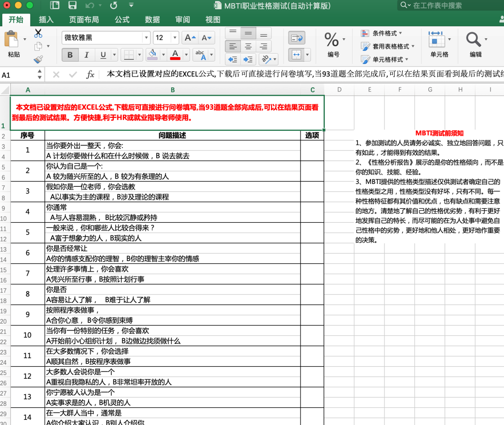Open the Cells icon group
The height and width of the screenshot is (425, 504).
(436, 40)
